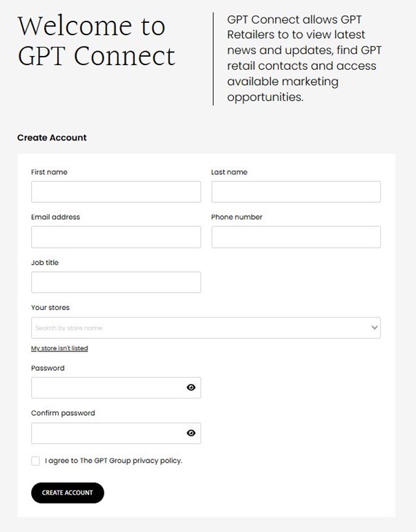Click the Your stores field label
This screenshot has height=532, width=416.
50,307
